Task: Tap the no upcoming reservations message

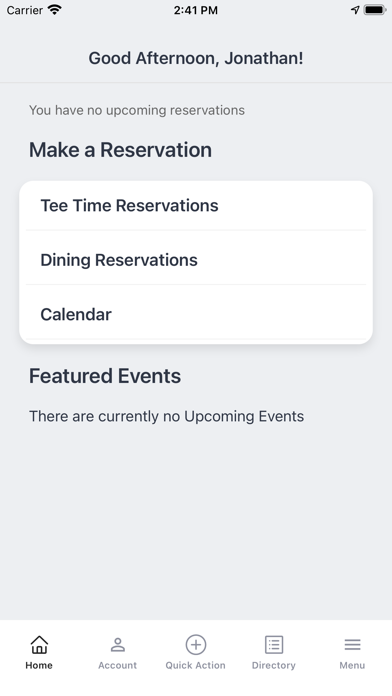Action: point(137,110)
